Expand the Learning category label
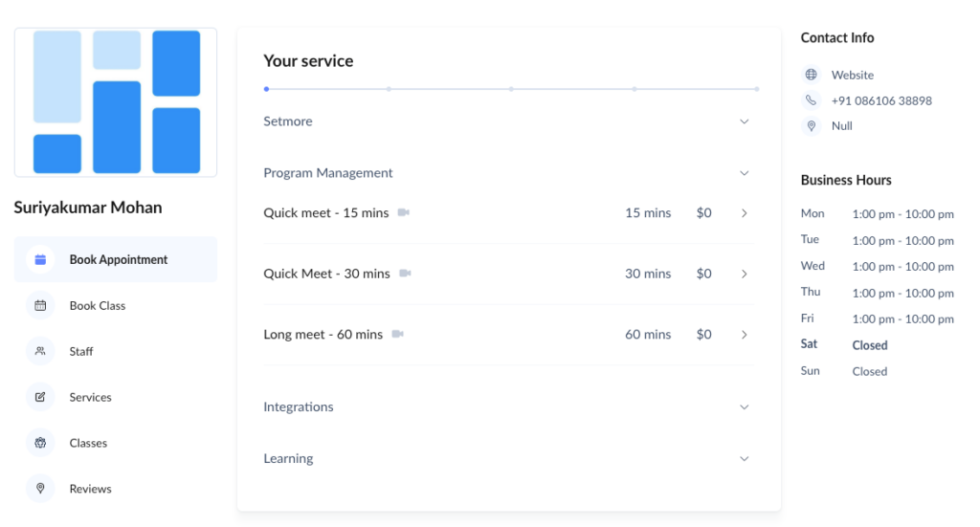Image resolution: width=980 pixels, height=527 pixels. (x=288, y=458)
